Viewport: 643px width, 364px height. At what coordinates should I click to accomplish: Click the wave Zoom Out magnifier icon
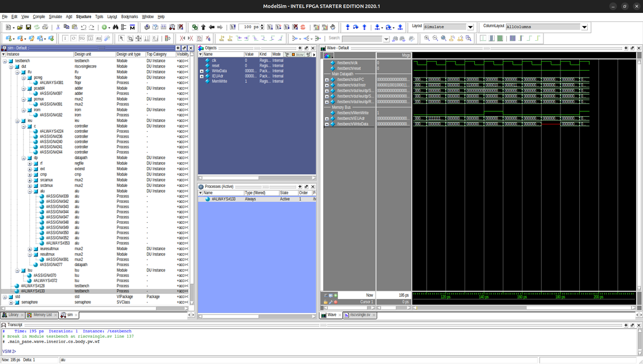click(x=435, y=39)
